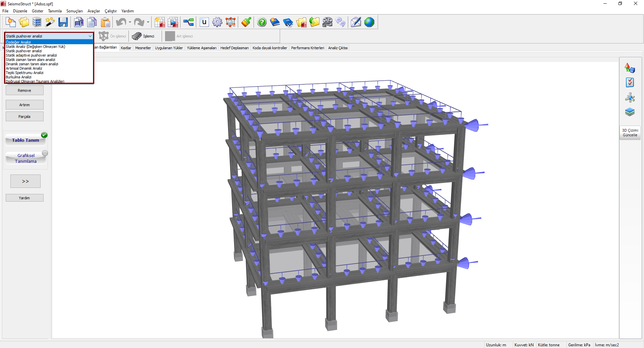This screenshot has height=348, width=644.
Task: Click the gear settings icon in toolbar
Action: 217,22
